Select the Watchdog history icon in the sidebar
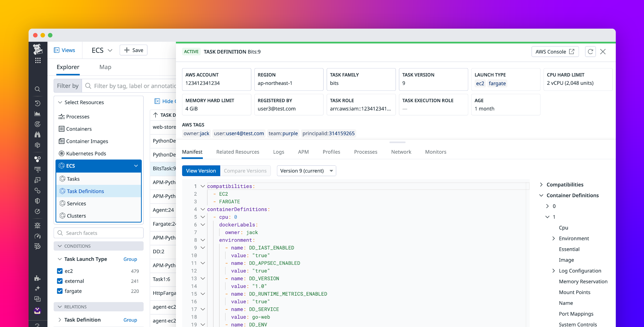Screen dimensions: 644x327 (37, 103)
